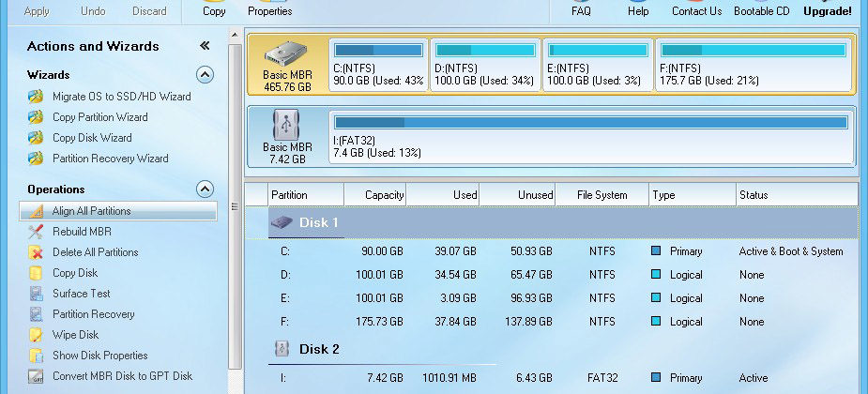Sort by the Partition column header
Viewport: 868px width, 394px height.
coord(306,195)
